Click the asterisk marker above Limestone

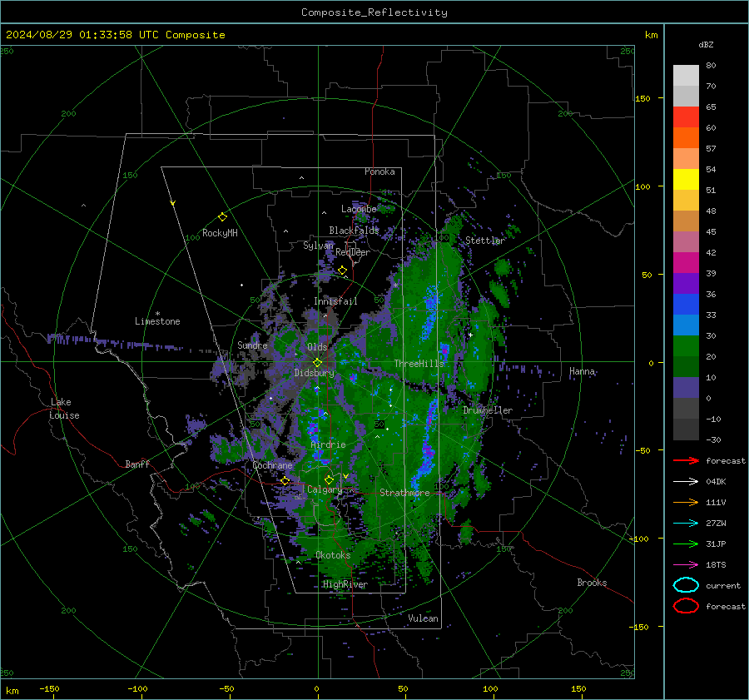(x=157, y=314)
